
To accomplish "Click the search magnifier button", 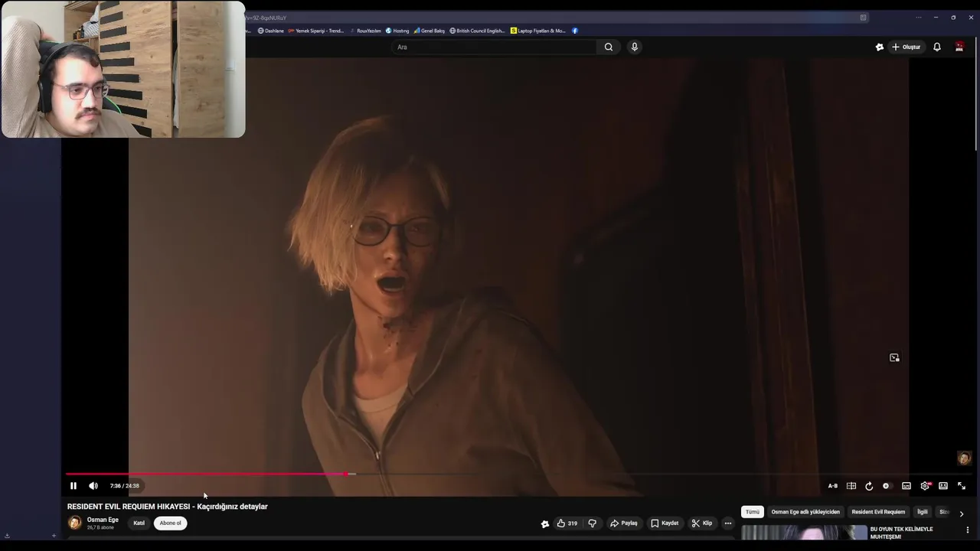I will (x=609, y=47).
